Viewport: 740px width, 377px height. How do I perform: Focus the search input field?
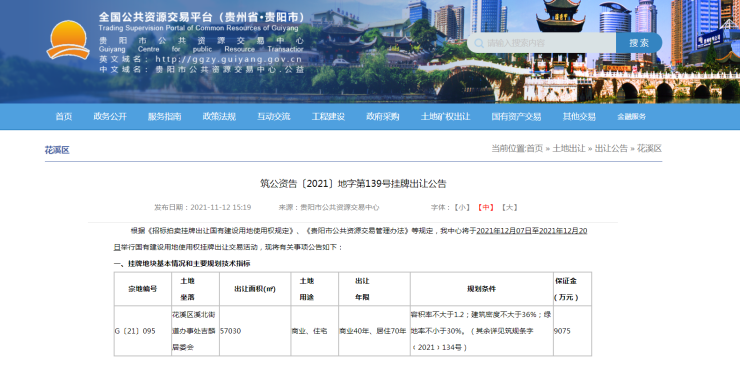[x=542, y=43]
